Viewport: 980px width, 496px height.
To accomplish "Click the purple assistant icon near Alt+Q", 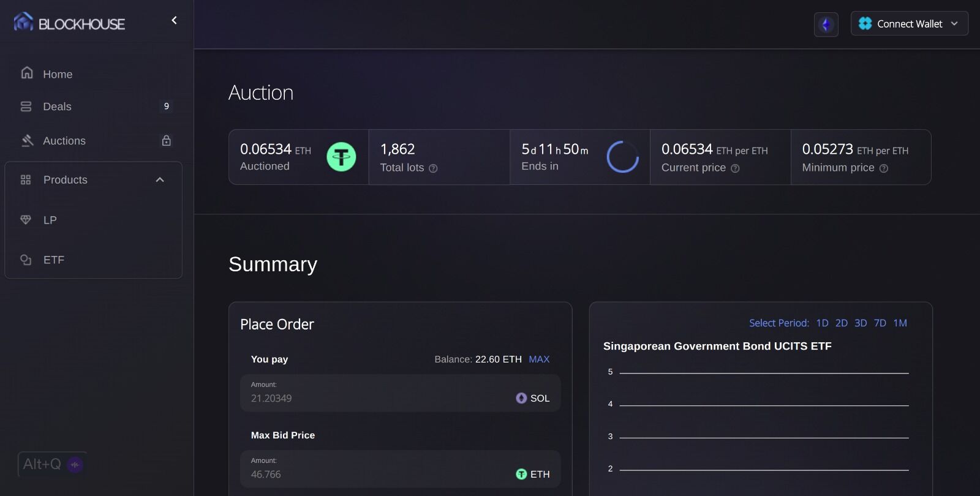I will click(x=75, y=465).
